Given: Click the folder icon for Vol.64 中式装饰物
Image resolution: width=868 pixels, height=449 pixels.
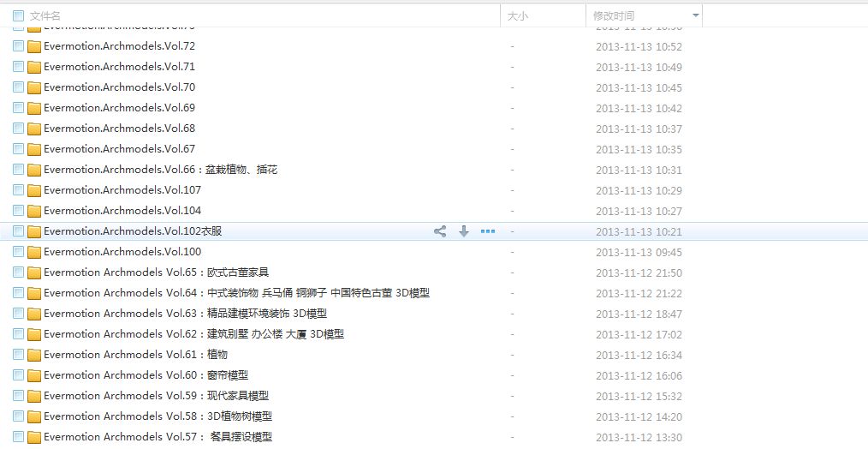Looking at the screenshot, I should click(x=34, y=293).
